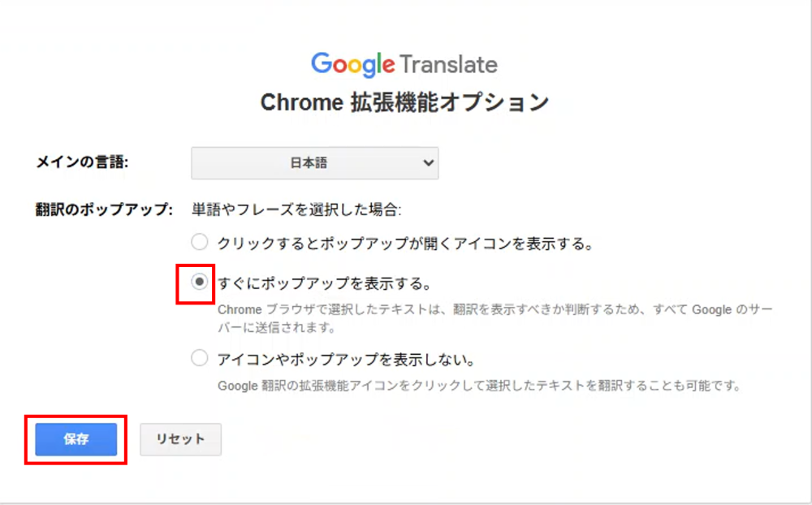812x505 pixels.
Task: Select 日本語 in the language combo box
Action: pos(315,162)
